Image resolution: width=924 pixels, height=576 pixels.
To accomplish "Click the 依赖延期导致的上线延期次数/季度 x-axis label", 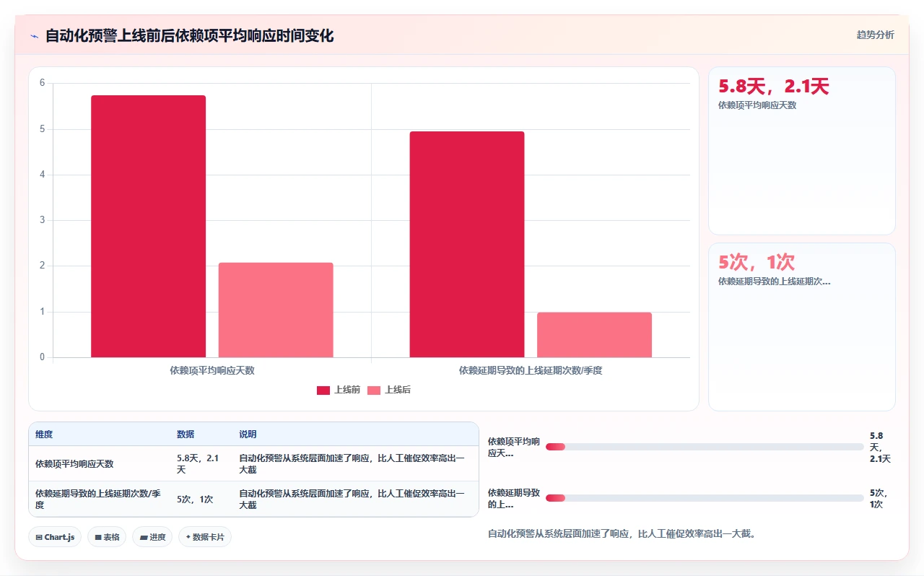I will click(531, 370).
